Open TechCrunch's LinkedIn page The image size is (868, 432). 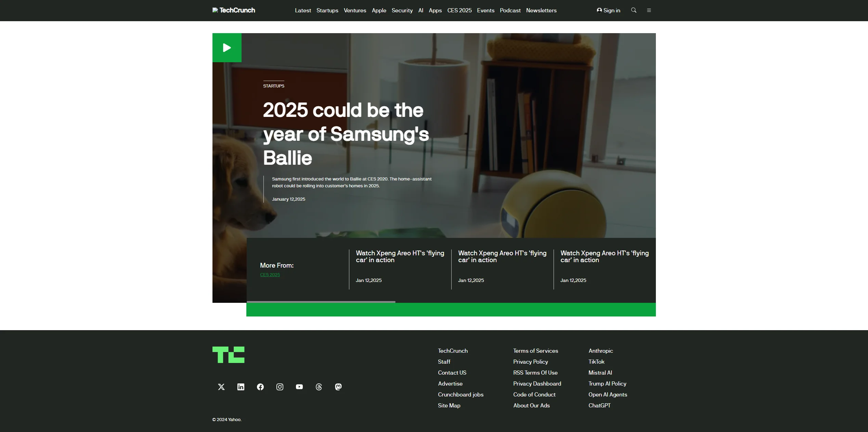pos(241,387)
